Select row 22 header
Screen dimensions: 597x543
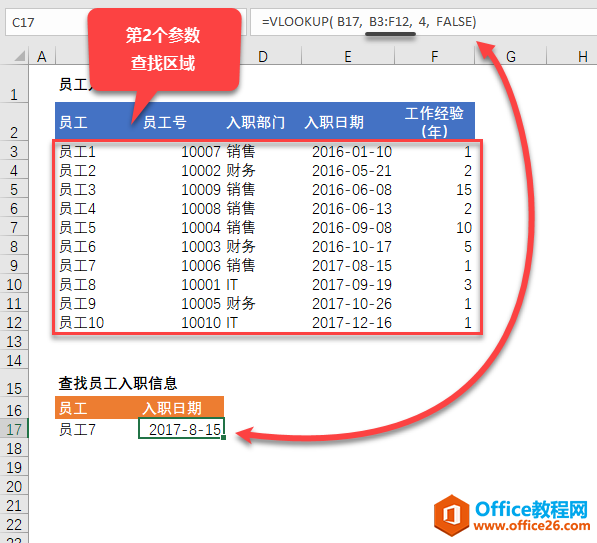pos(14,524)
